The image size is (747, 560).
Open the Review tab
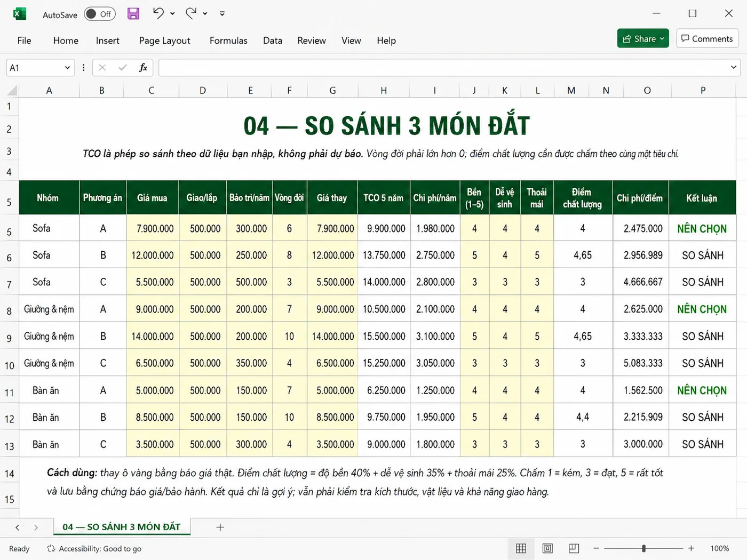pyautogui.click(x=312, y=41)
